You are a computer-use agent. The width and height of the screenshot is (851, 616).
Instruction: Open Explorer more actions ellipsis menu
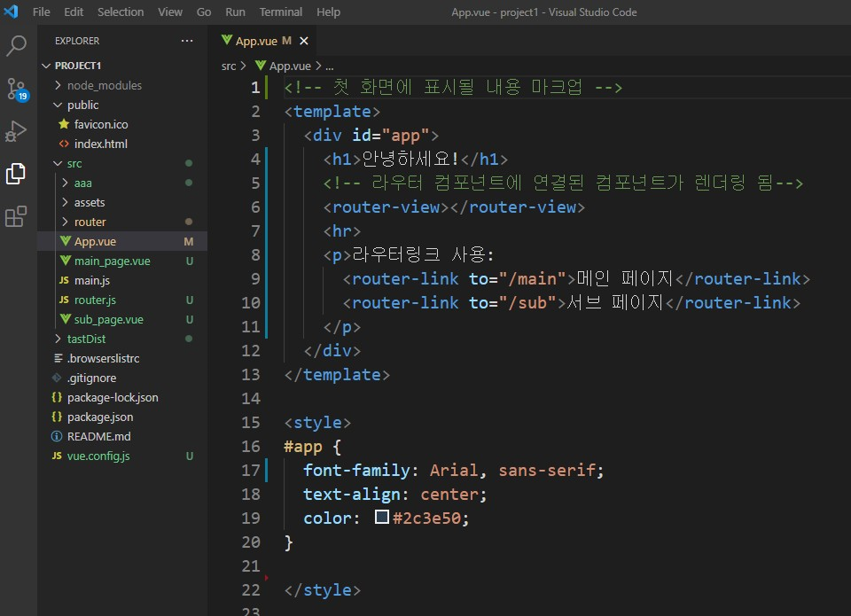click(186, 41)
